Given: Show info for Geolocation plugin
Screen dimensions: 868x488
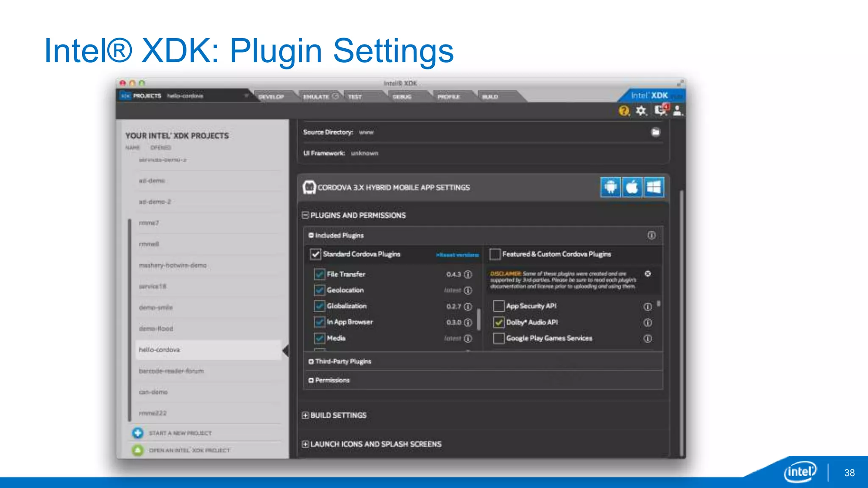Looking at the screenshot, I should coord(468,291).
